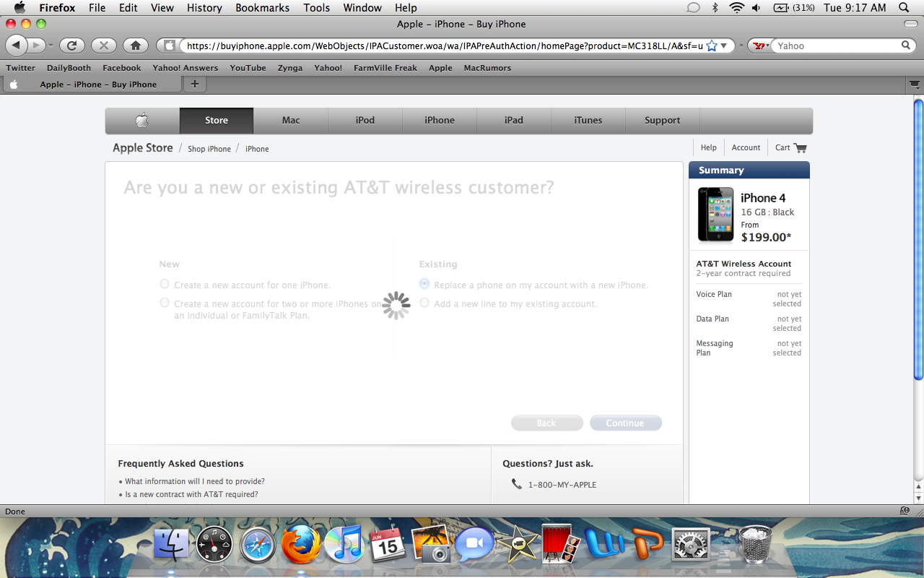924x578 pixels.
Task: Click the stop loading X icon
Action: pos(103,46)
